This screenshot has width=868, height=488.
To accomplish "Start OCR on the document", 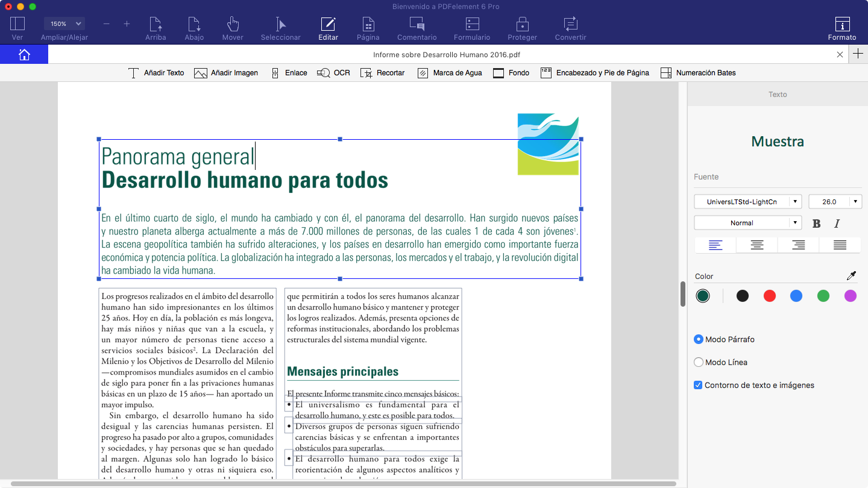I will pyautogui.click(x=333, y=72).
